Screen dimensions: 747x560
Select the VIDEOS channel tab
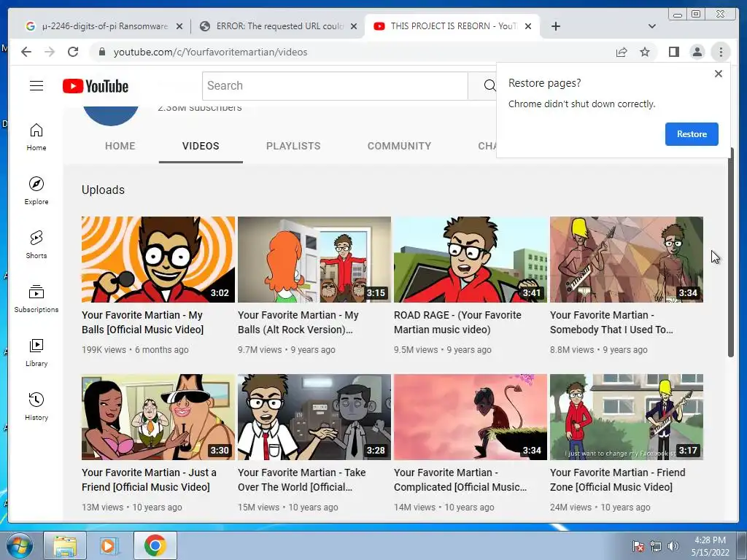coord(201,146)
